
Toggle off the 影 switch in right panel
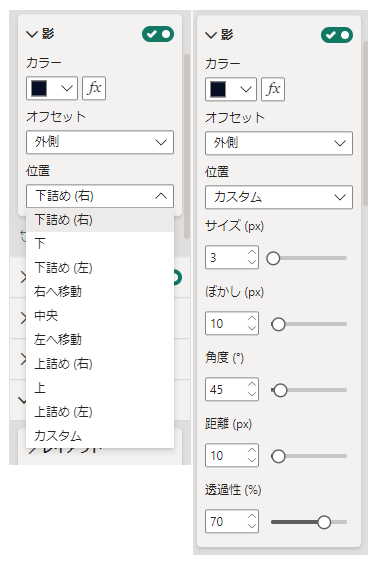(x=337, y=35)
